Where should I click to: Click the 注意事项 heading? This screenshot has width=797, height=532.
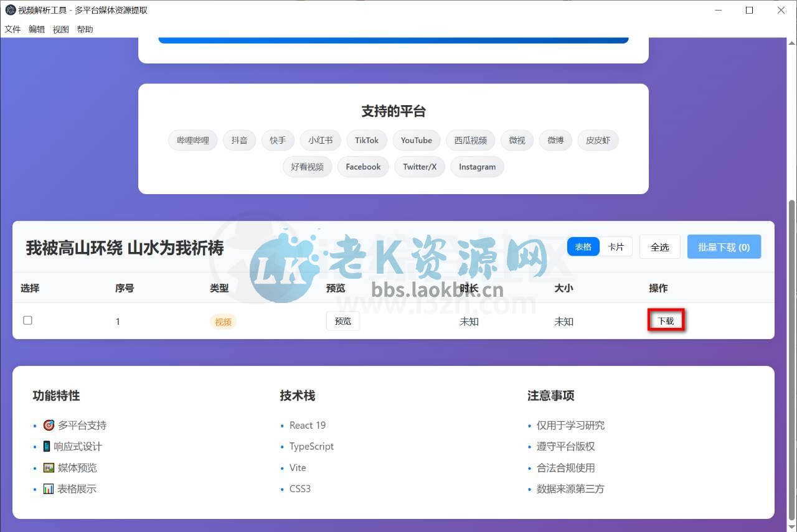551,396
